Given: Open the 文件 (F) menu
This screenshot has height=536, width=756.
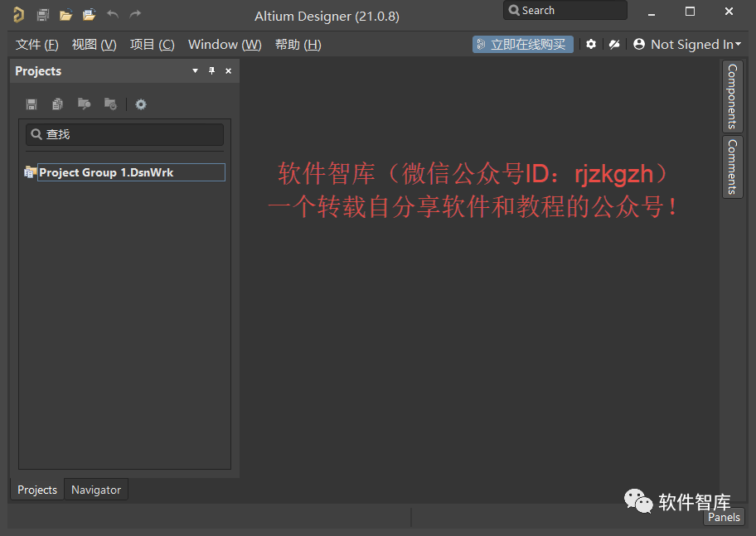Looking at the screenshot, I should (36, 45).
